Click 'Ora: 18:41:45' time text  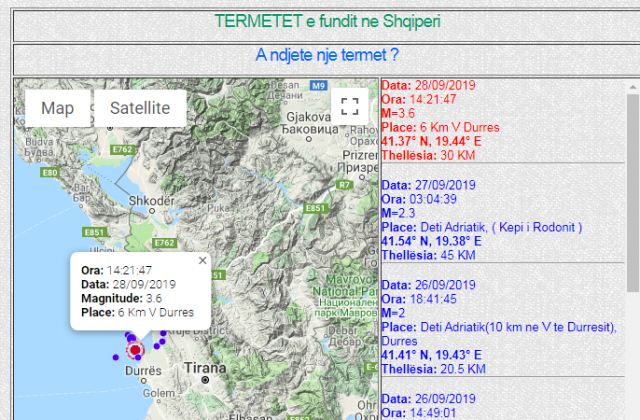[x=419, y=299]
